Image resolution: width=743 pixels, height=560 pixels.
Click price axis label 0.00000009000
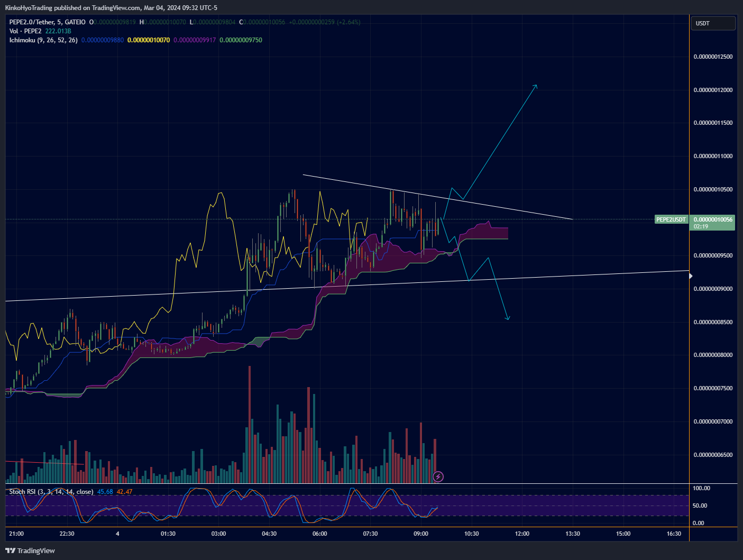coord(713,289)
